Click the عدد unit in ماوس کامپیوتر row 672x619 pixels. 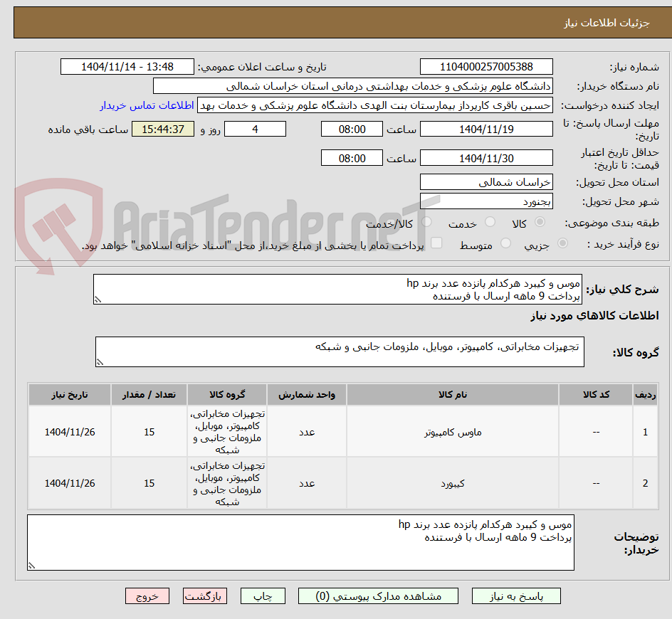tap(307, 432)
